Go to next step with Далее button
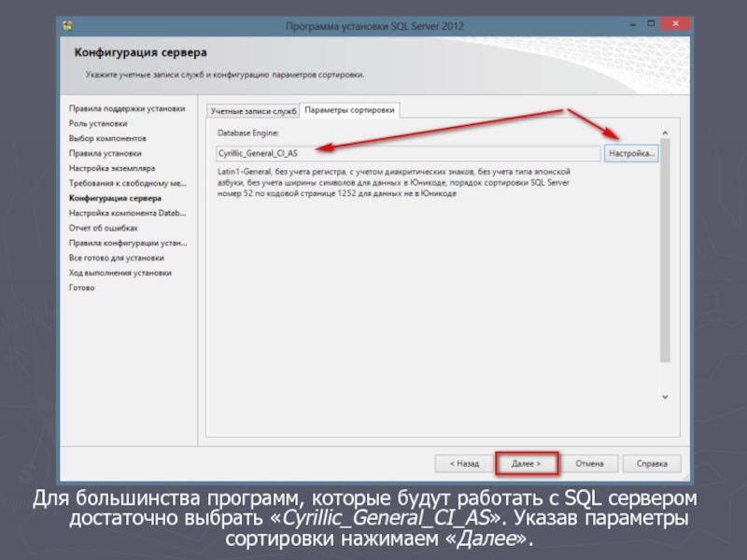This screenshot has height=560, width=747. 527,463
